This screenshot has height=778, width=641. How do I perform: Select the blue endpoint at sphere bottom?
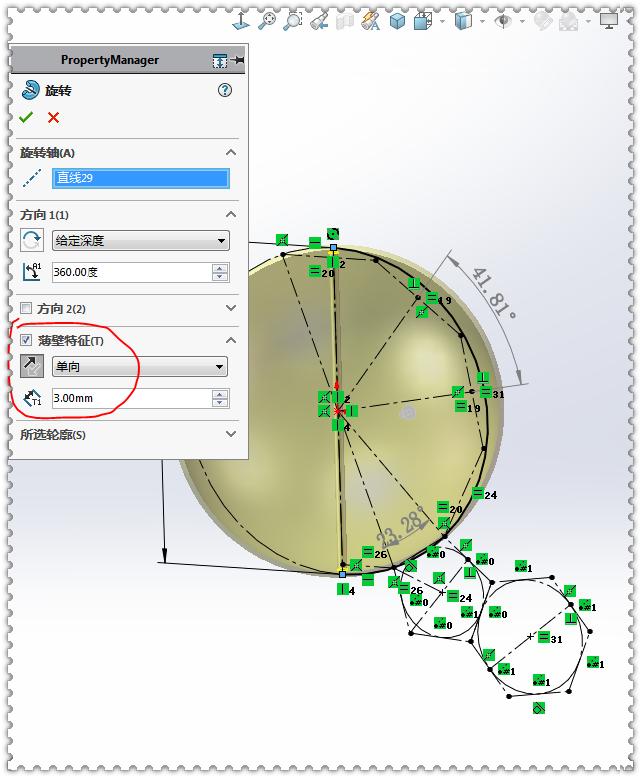click(342, 574)
